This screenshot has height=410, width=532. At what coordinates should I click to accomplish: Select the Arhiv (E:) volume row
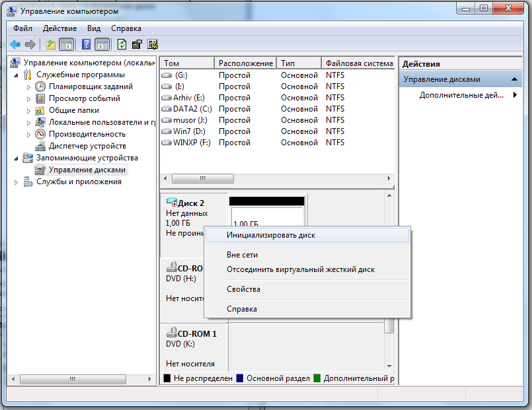pos(277,98)
